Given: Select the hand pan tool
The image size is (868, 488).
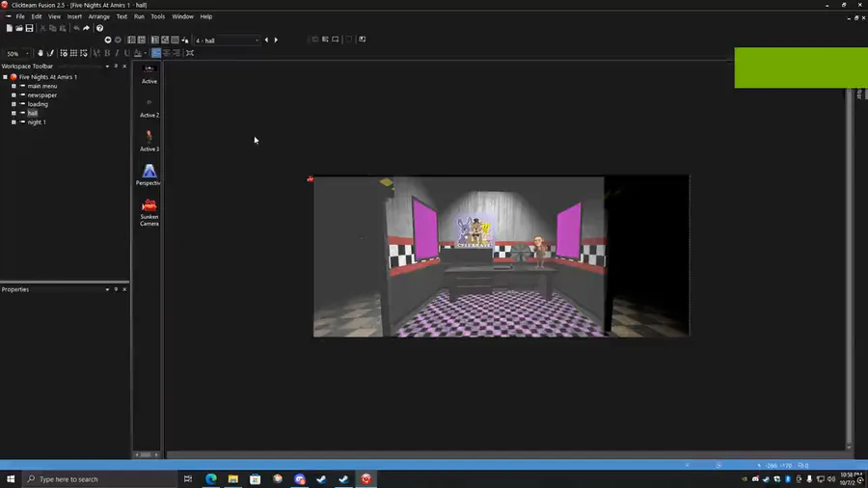Looking at the screenshot, I should 41,53.
